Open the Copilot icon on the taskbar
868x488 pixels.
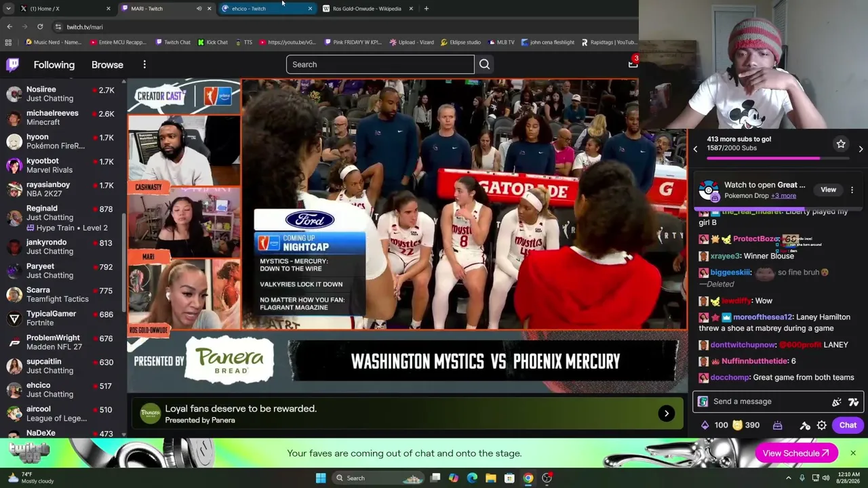tap(454, 478)
